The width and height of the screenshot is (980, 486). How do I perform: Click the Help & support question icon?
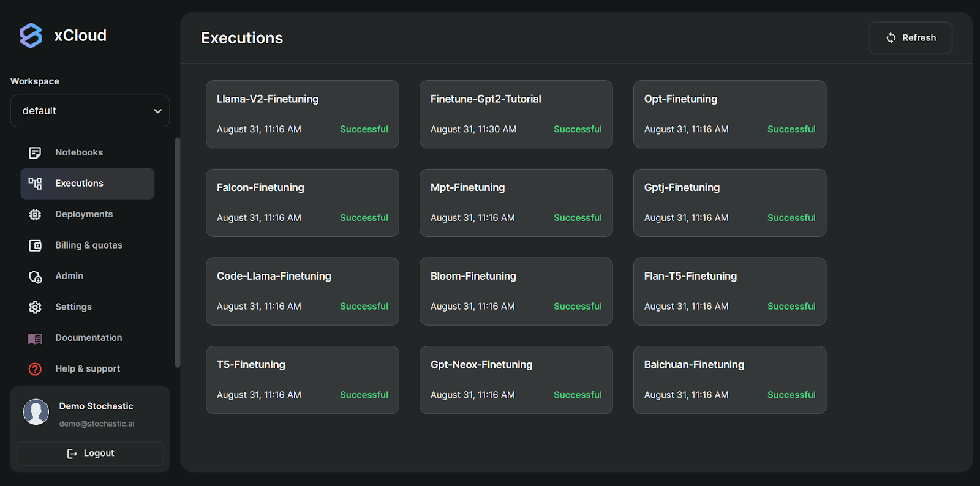(35, 369)
